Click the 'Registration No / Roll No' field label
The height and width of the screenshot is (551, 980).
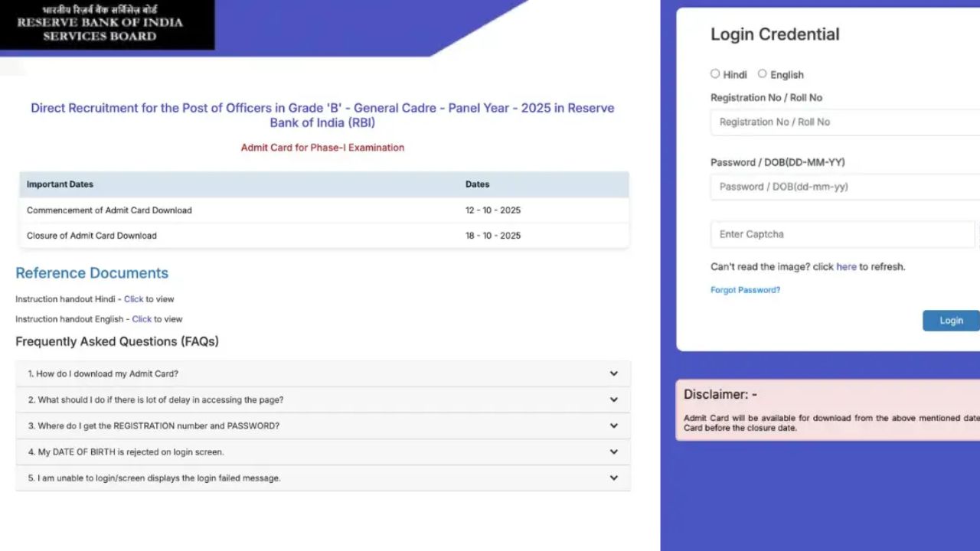[766, 98]
